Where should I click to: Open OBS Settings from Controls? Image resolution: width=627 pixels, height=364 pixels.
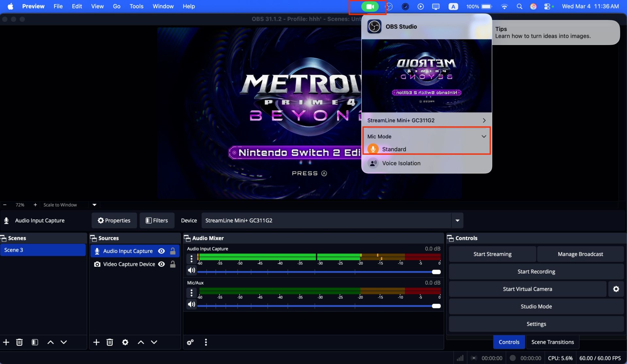click(536, 324)
